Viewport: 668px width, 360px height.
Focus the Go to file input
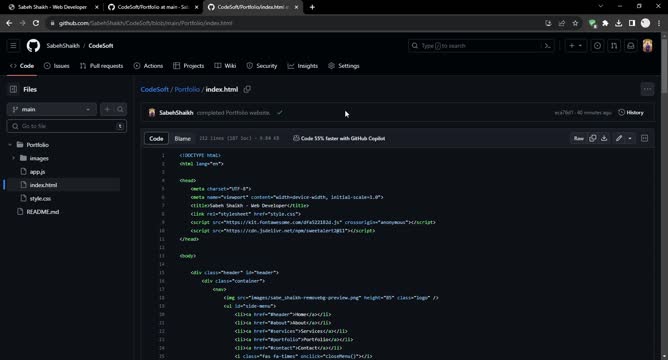click(x=67, y=126)
